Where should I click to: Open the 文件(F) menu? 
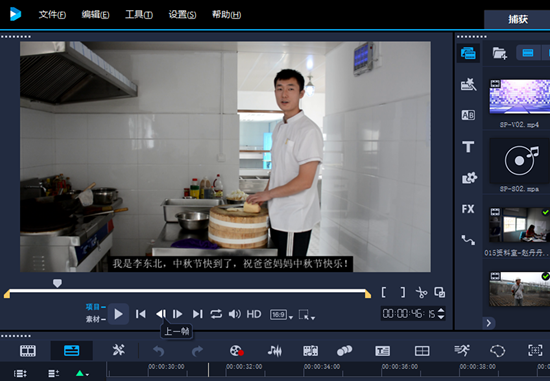pos(52,14)
